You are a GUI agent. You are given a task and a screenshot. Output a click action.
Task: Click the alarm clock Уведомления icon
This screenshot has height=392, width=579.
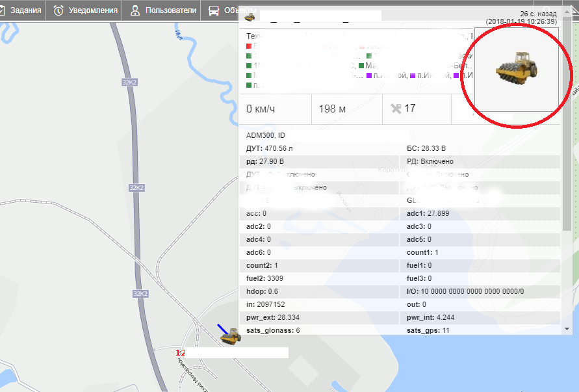59,10
